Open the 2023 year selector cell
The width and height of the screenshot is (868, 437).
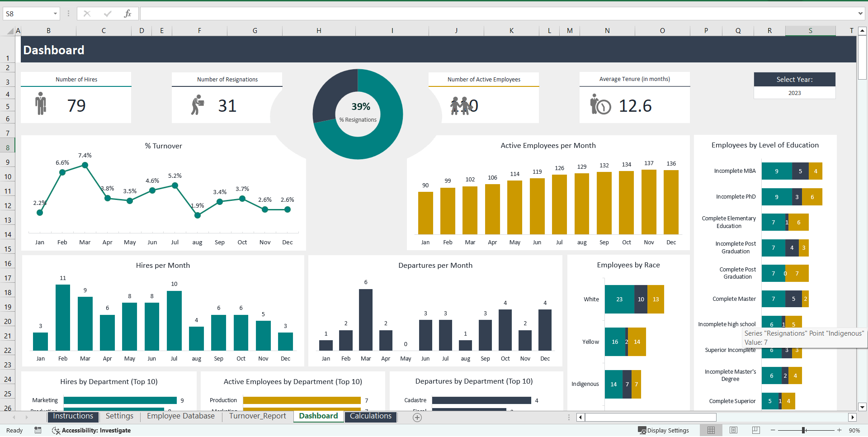click(x=794, y=93)
